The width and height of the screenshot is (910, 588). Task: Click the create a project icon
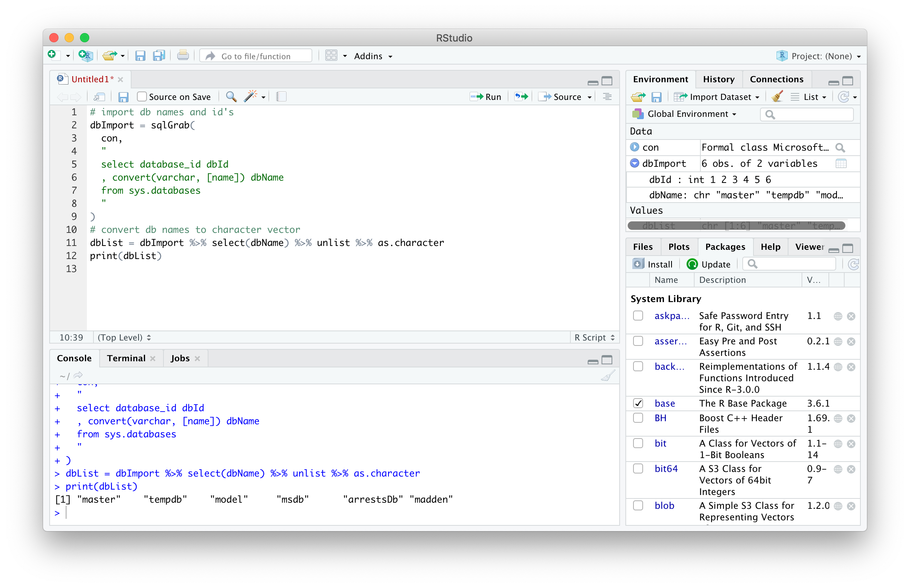85,56
